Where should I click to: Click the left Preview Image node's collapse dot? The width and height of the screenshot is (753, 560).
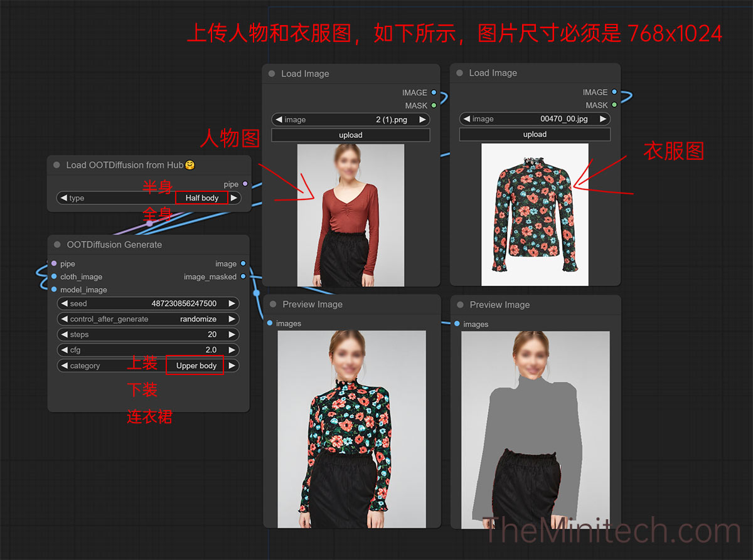click(x=273, y=305)
